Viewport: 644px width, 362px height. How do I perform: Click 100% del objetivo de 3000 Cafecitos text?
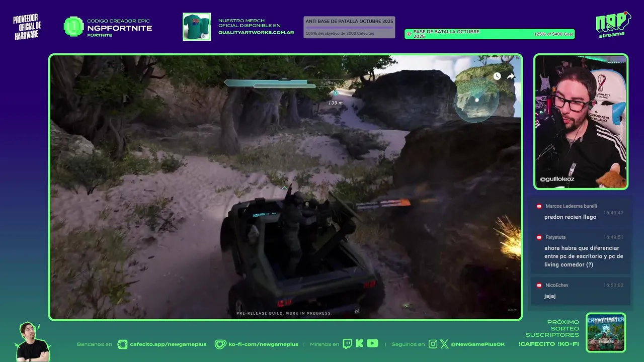click(x=340, y=33)
